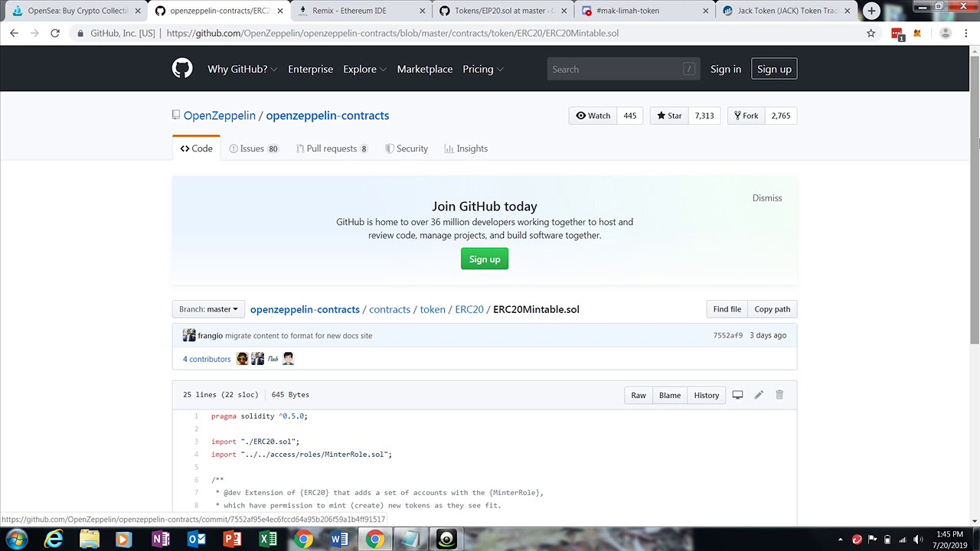Open frangio author link
Image resolution: width=980 pixels, height=551 pixels.
tap(210, 335)
